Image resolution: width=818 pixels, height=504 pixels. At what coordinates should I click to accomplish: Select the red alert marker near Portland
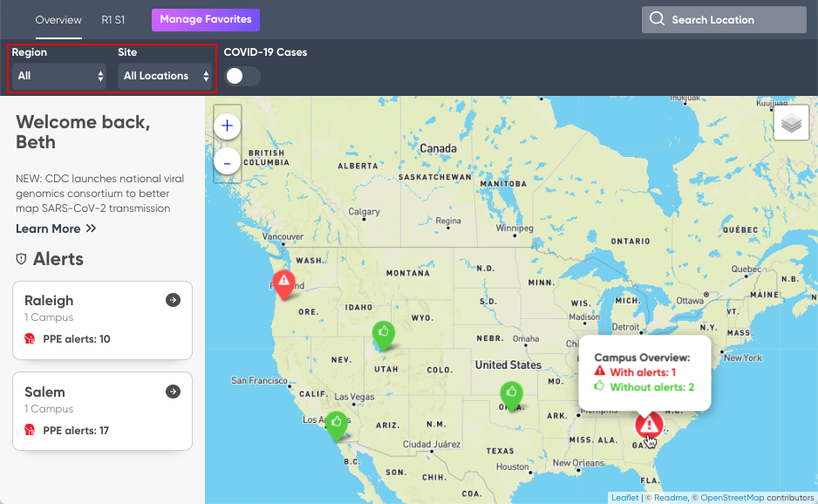tap(283, 284)
